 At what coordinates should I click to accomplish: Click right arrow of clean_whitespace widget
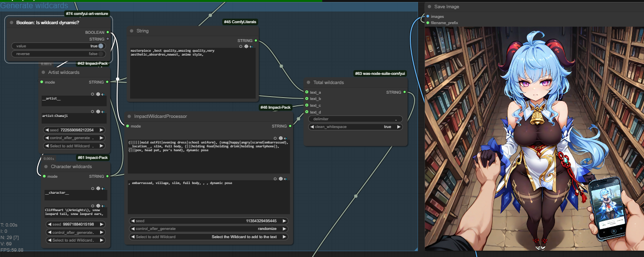399,127
